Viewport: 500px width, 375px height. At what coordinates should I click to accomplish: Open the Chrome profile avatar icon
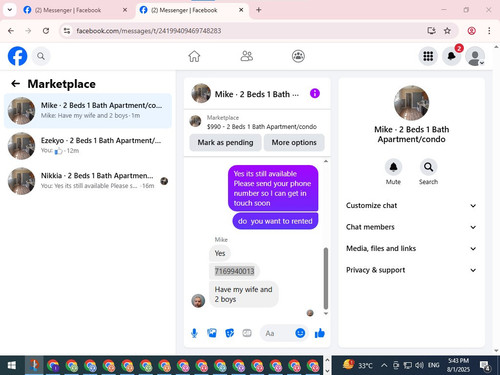pyautogui.click(x=471, y=31)
